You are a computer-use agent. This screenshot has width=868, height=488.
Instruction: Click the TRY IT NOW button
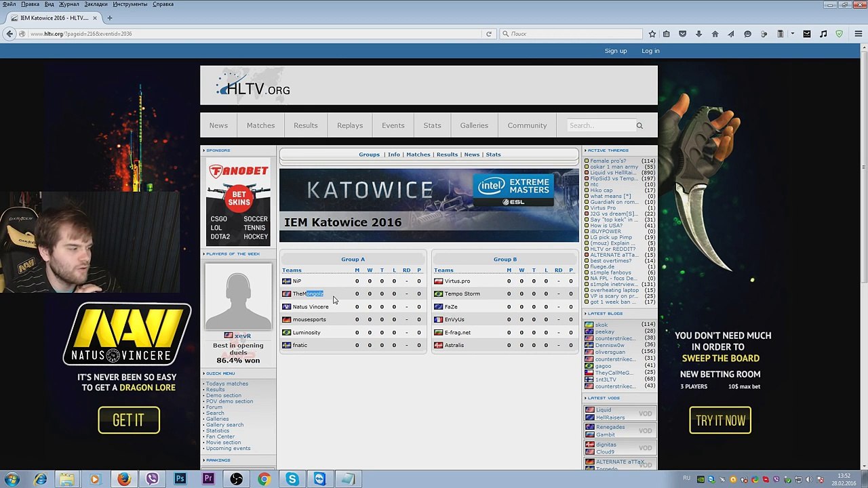[720, 420]
